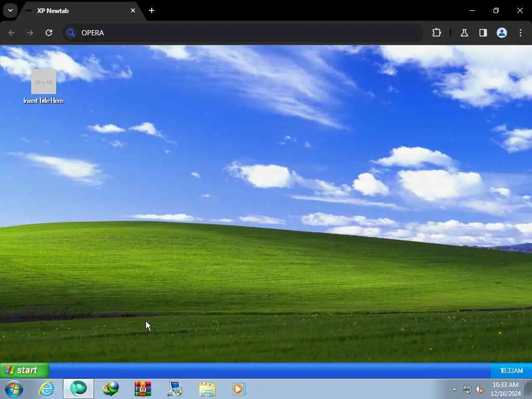The height and width of the screenshot is (399, 532).
Task: Click the Show desktop strip
Action: [x=528, y=389]
